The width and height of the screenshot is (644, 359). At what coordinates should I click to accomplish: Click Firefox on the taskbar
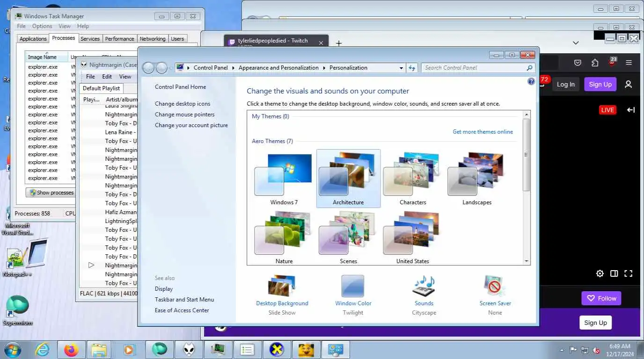coord(71,350)
